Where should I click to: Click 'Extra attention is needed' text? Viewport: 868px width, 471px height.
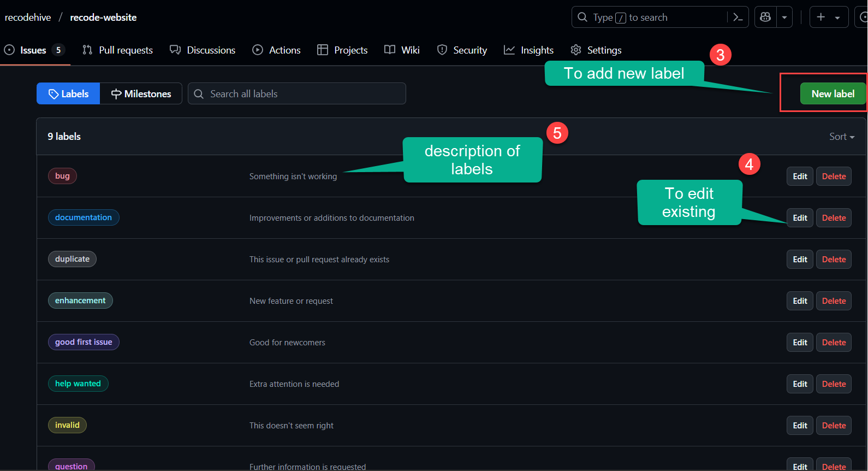[x=294, y=384]
